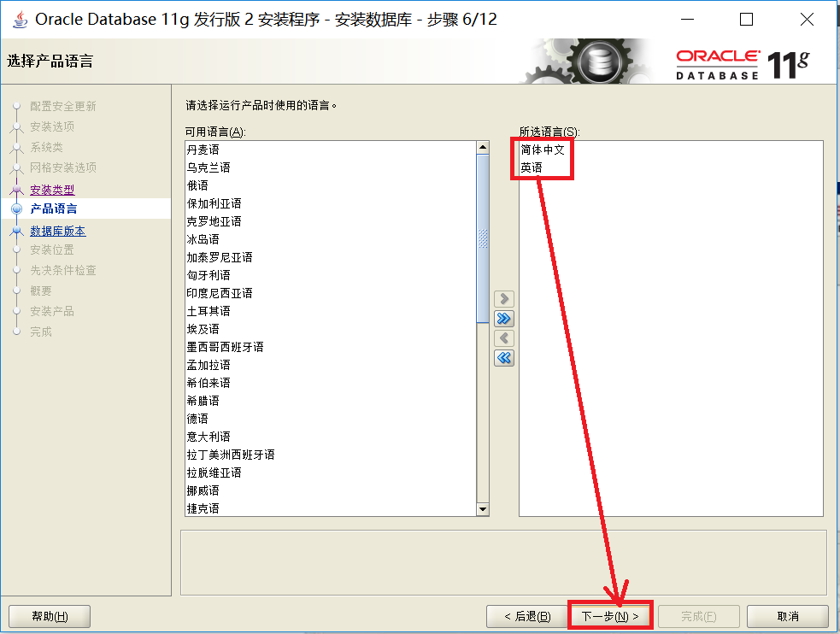
Task: Close the Oracle installer window
Action: [807, 20]
